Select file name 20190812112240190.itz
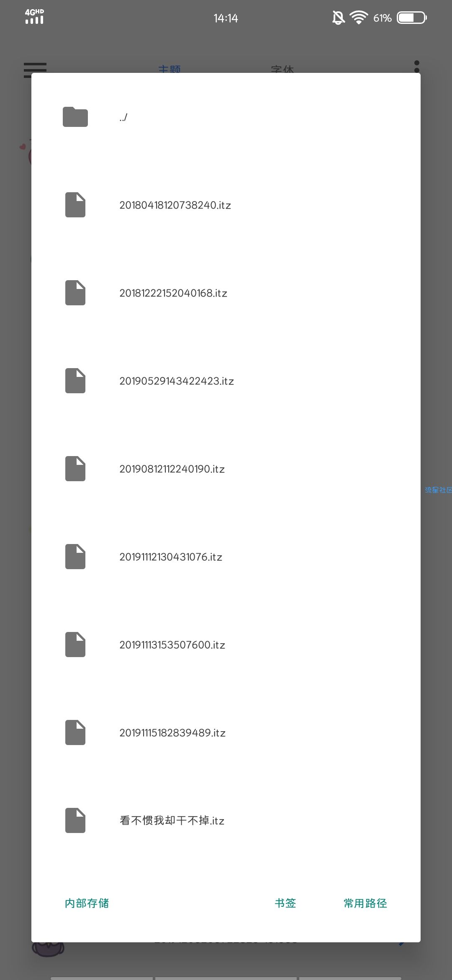This screenshot has width=452, height=980. [x=172, y=469]
